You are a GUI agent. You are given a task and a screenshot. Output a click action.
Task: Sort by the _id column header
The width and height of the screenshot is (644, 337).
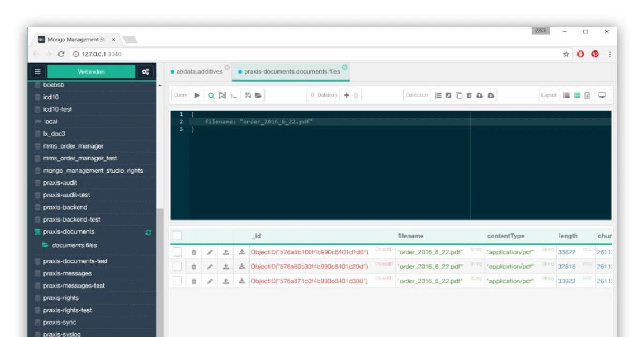click(256, 236)
